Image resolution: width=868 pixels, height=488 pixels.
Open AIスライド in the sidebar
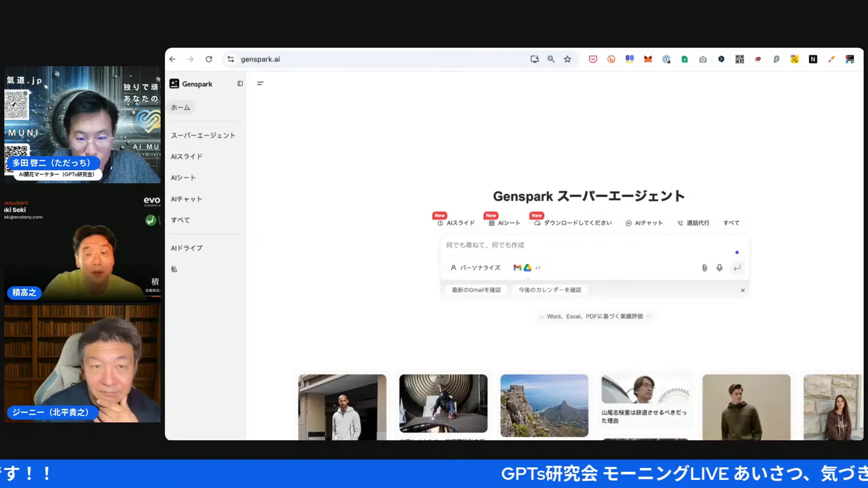coord(187,156)
